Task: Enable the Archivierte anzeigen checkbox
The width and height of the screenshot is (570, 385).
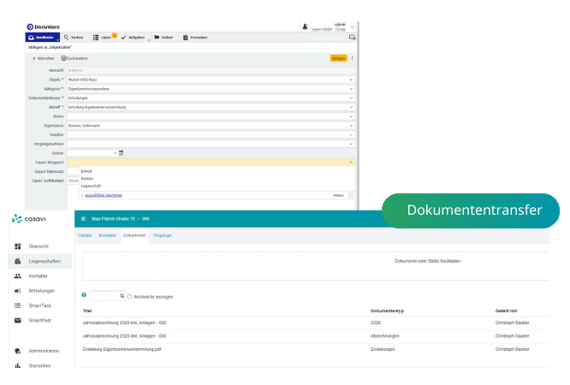Action: pos(130,297)
